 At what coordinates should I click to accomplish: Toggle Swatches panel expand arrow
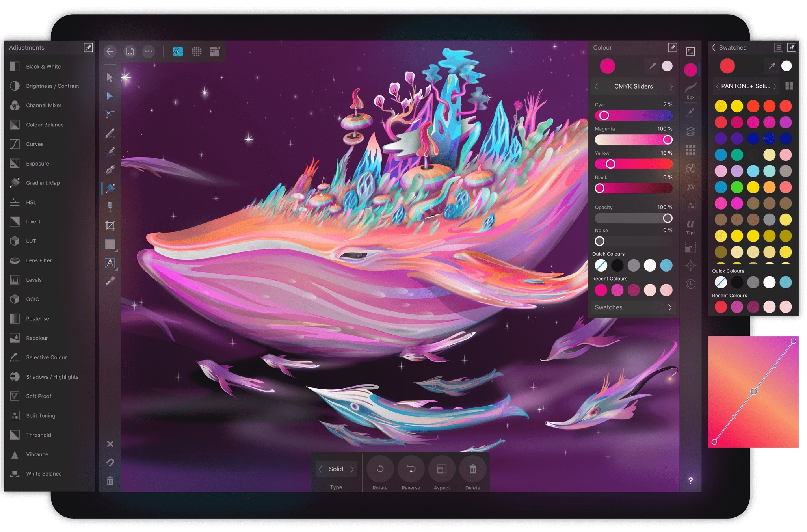[x=669, y=307]
